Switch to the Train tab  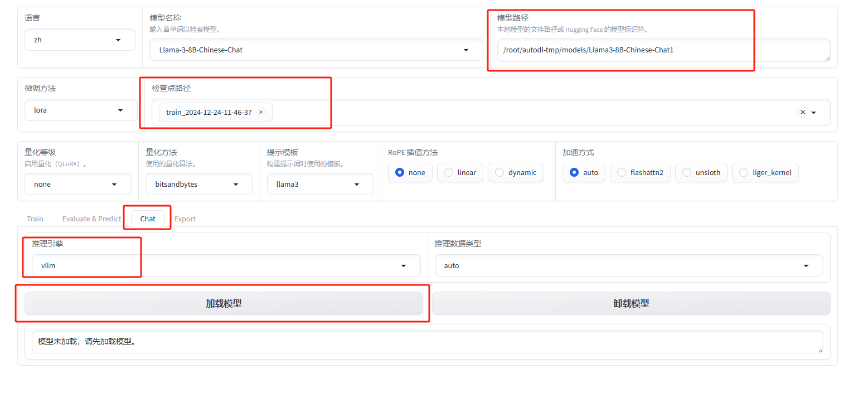tap(35, 219)
